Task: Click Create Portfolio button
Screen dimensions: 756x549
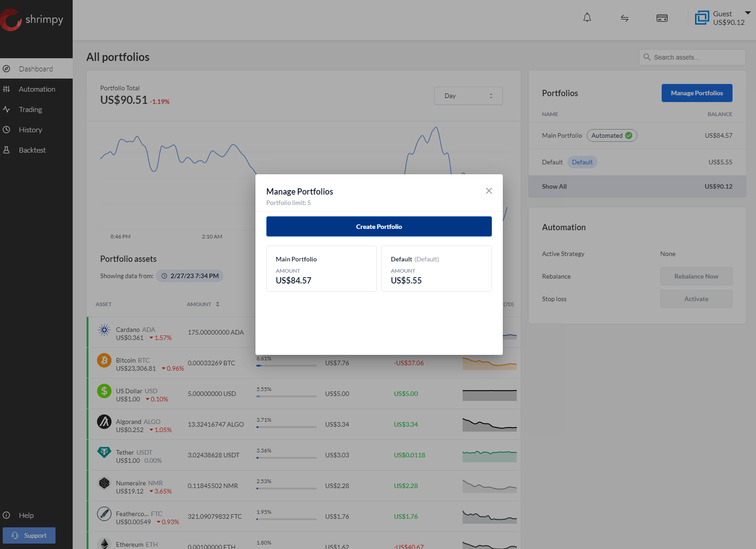Action: point(379,226)
